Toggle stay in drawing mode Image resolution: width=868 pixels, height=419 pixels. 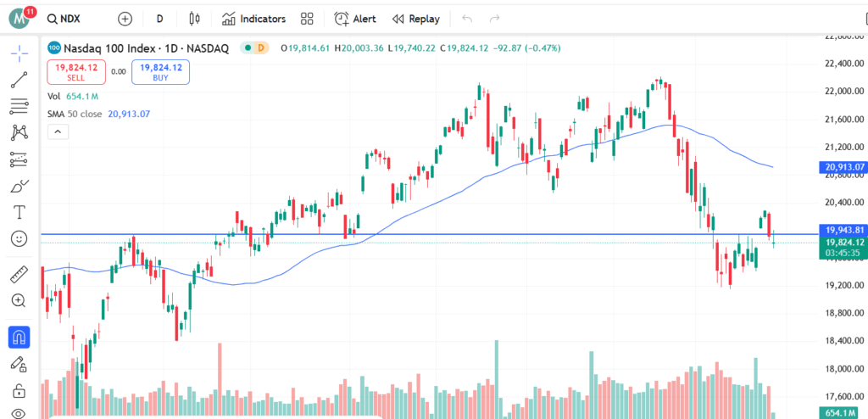click(19, 364)
